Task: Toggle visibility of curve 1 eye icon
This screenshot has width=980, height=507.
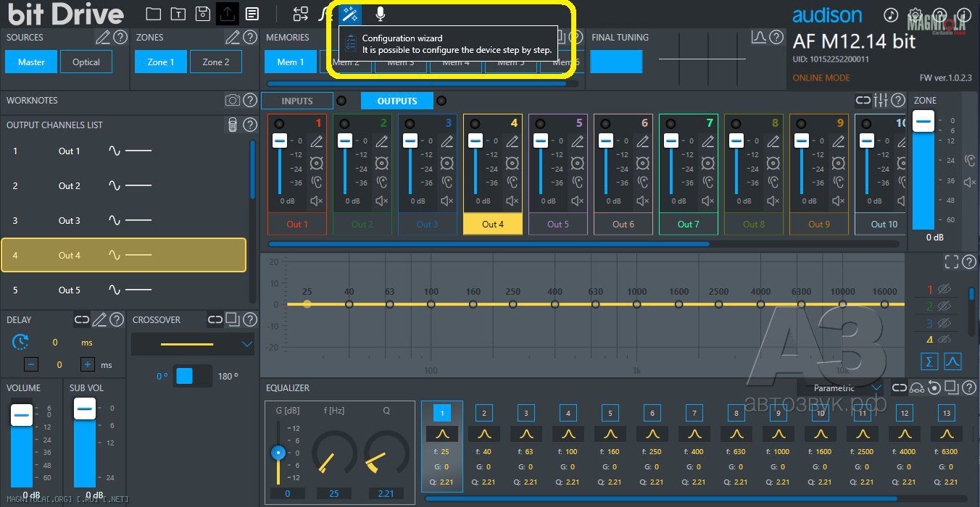Action: pyautogui.click(x=944, y=289)
